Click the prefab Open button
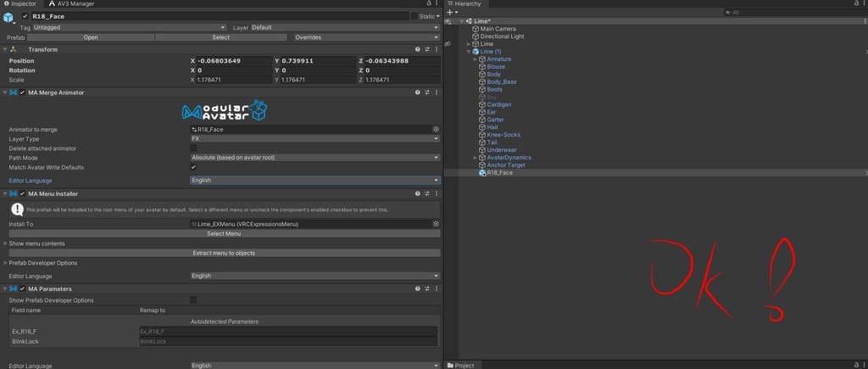The width and height of the screenshot is (868, 369). point(91,37)
